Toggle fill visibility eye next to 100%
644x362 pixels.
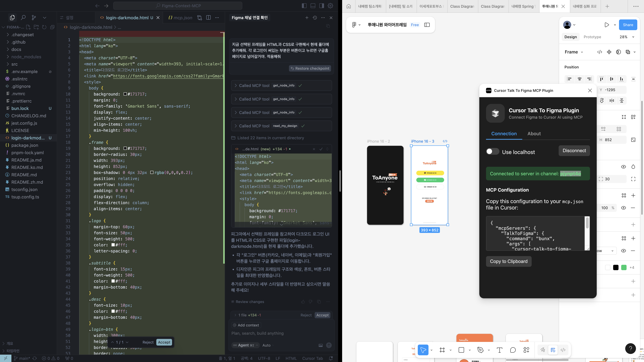(624, 208)
